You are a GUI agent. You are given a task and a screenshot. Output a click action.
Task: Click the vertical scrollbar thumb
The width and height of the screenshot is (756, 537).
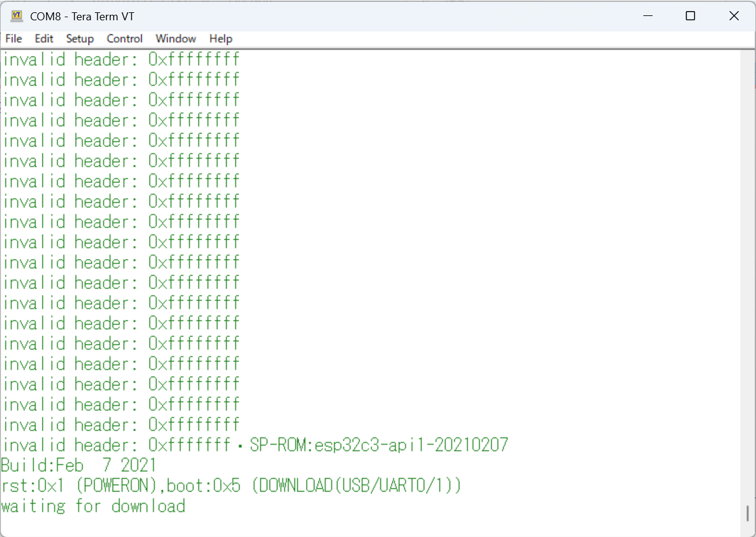[x=747, y=513]
